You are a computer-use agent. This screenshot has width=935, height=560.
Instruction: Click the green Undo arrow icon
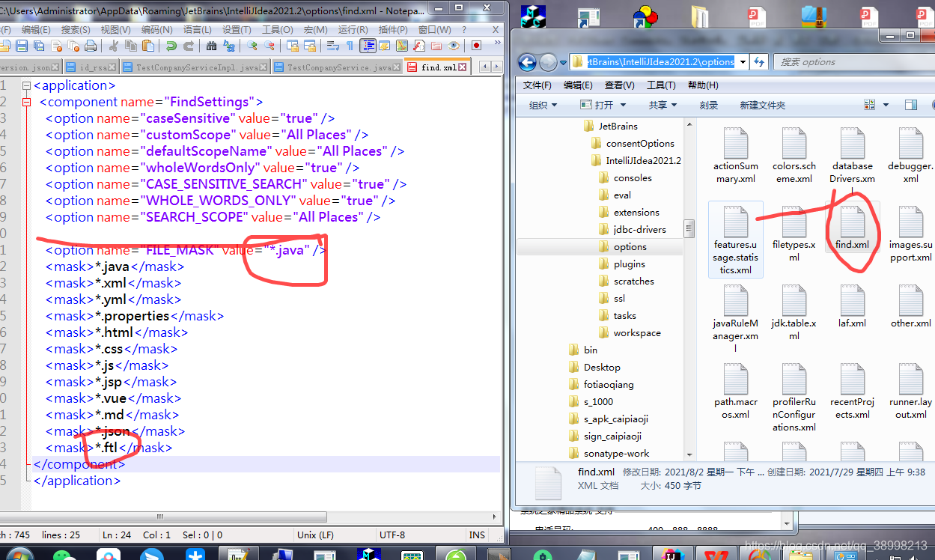click(x=171, y=46)
